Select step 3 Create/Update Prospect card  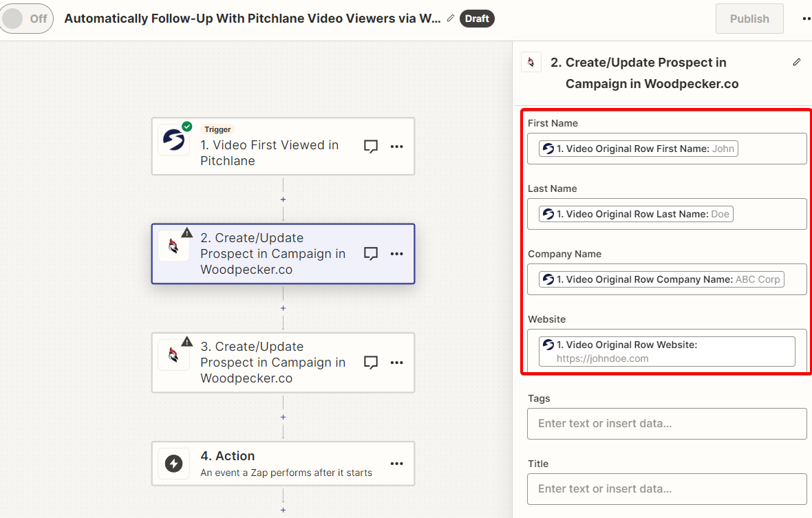[x=284, y=363]
